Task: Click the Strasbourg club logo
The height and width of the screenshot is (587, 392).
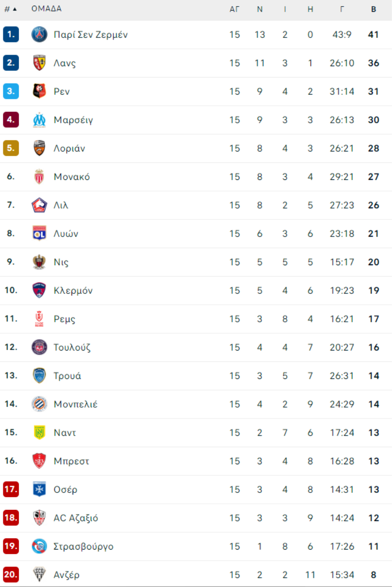Action: coord(39,546)
